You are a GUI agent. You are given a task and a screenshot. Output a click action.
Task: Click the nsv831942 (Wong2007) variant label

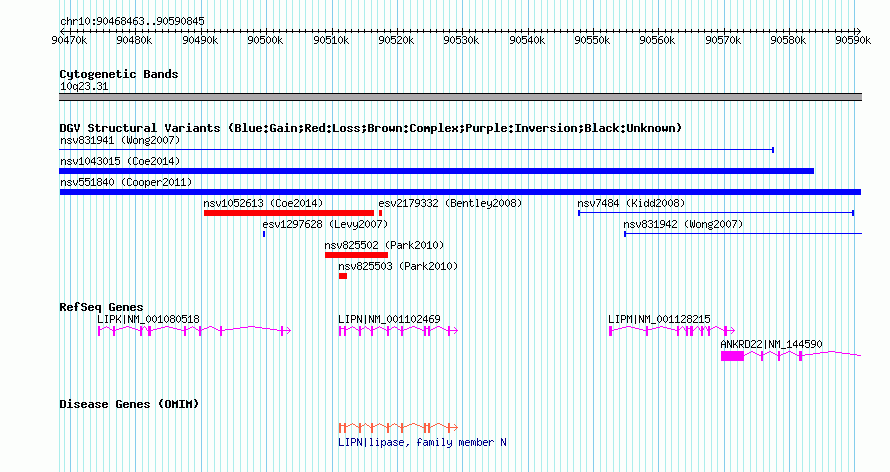(x=683, y=224)
